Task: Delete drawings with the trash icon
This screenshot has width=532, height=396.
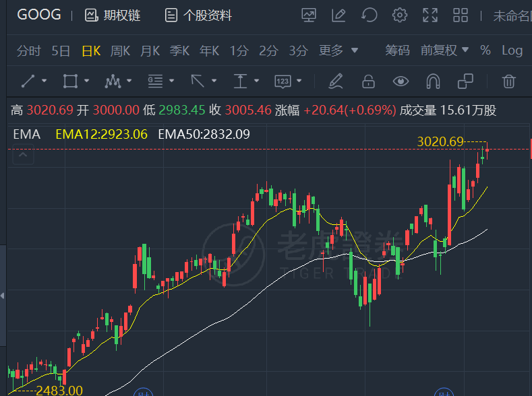Action: tap(509, 81)
